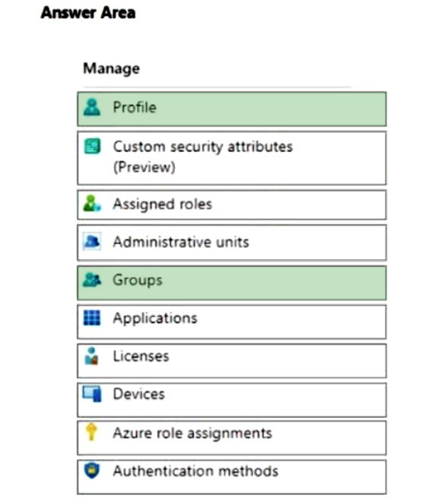Click the Licenses icon

(91, 356)
